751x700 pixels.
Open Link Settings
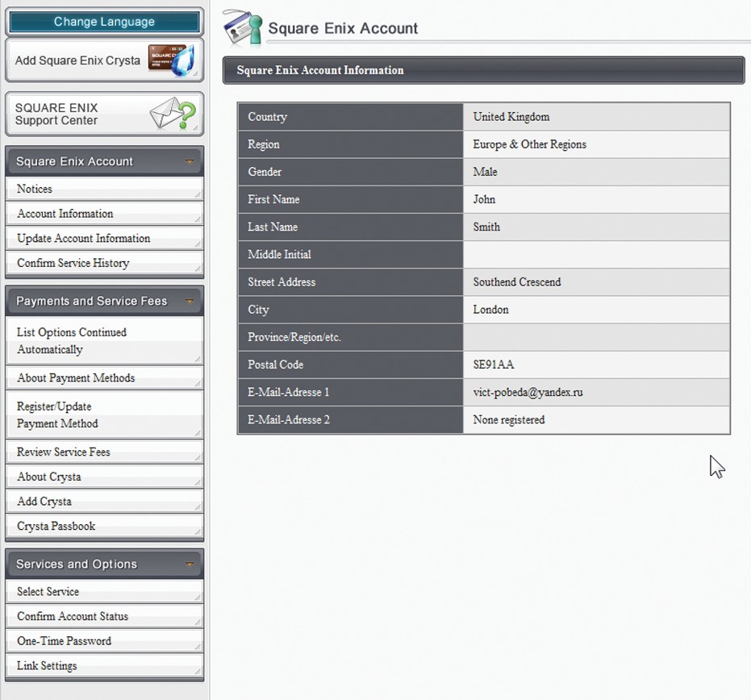[104, 665]
